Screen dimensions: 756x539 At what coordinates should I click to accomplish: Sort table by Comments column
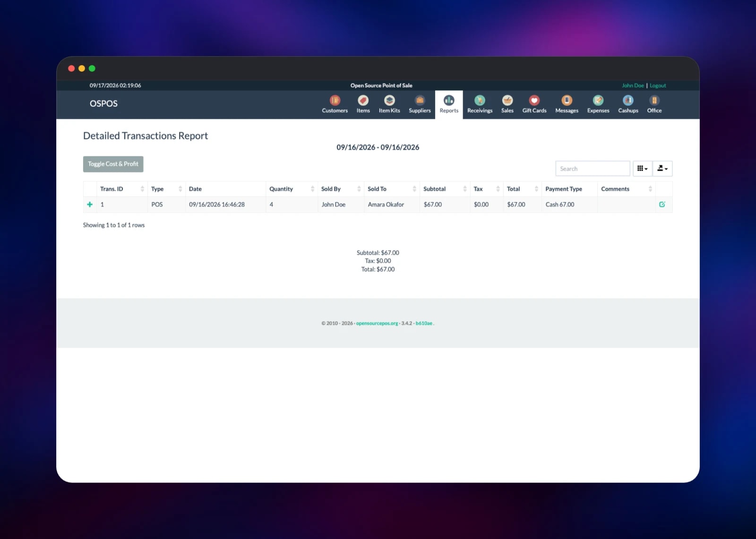[x=626, y=189]
